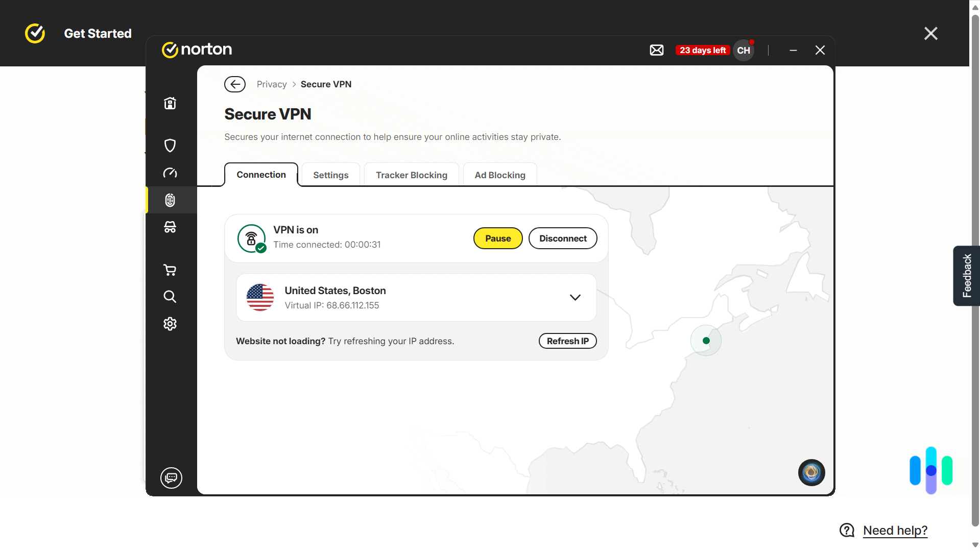Open the settings gear sidebar icon

click(170, 324)
